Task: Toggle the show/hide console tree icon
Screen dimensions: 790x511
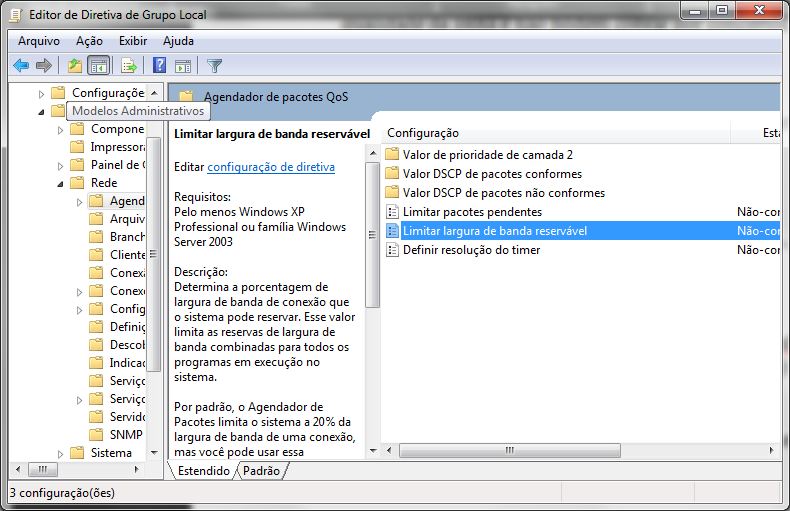Action: pos(99,66)
